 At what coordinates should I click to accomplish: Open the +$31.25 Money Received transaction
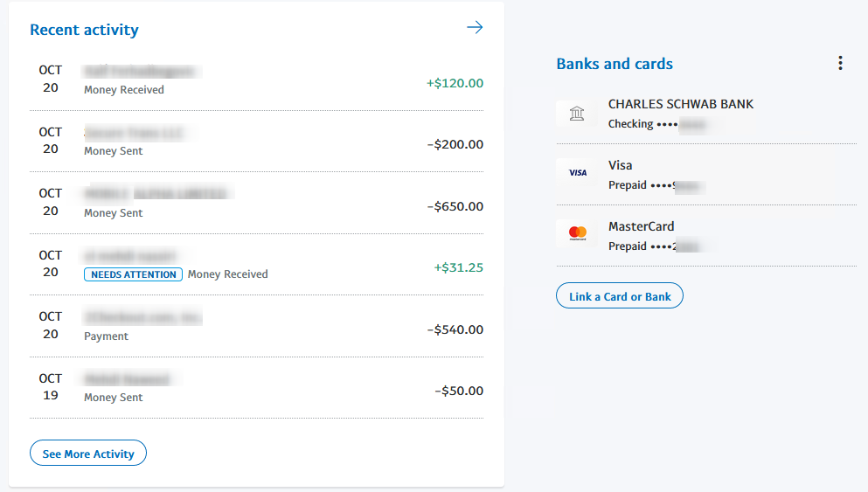256,265
